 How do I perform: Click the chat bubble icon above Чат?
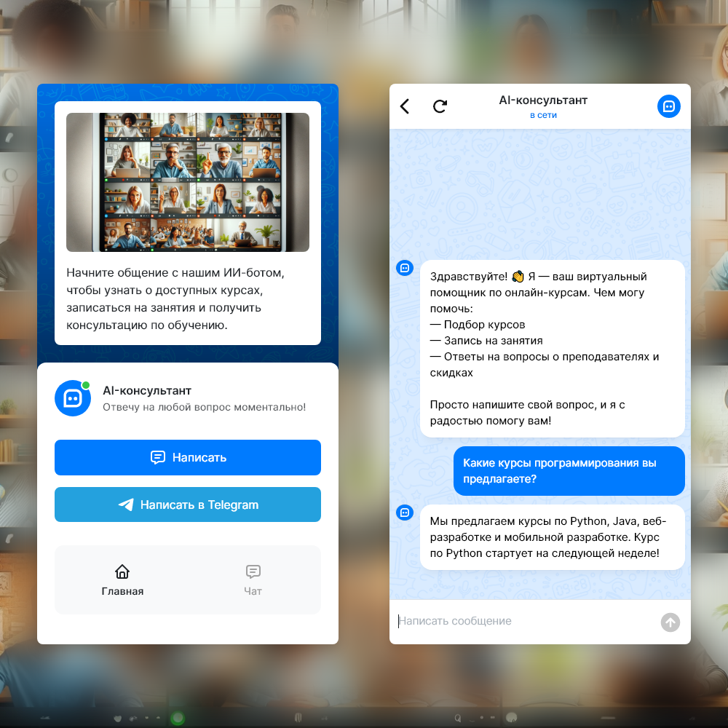(x=253, y=571)
